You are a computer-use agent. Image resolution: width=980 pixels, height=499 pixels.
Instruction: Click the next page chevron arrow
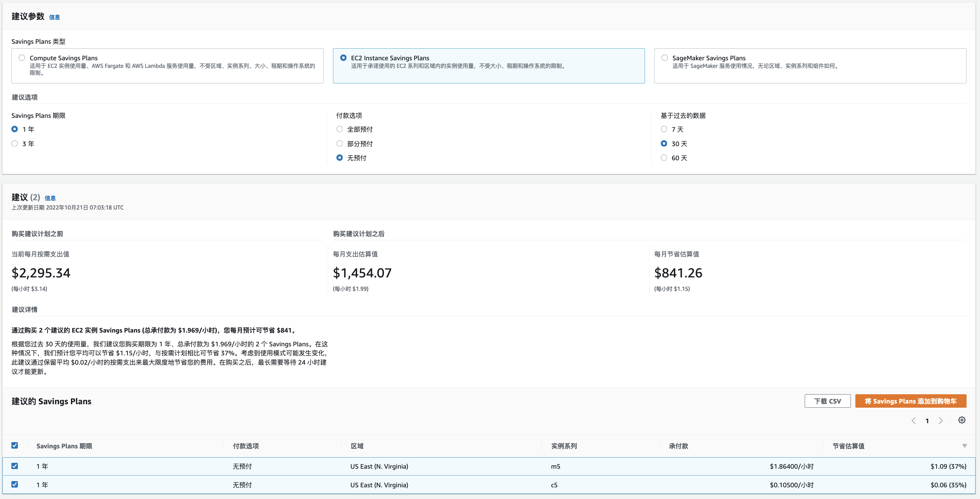tap(941, 420)
